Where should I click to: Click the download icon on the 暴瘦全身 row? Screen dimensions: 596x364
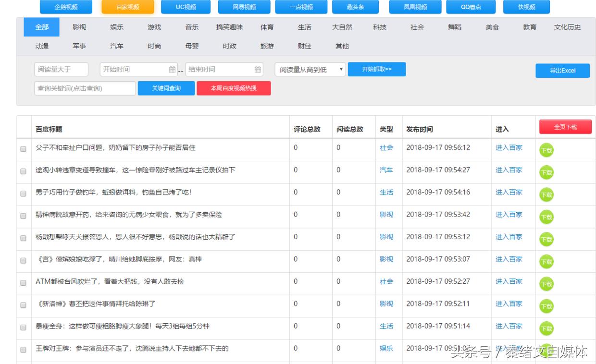[x=546, y=328]
